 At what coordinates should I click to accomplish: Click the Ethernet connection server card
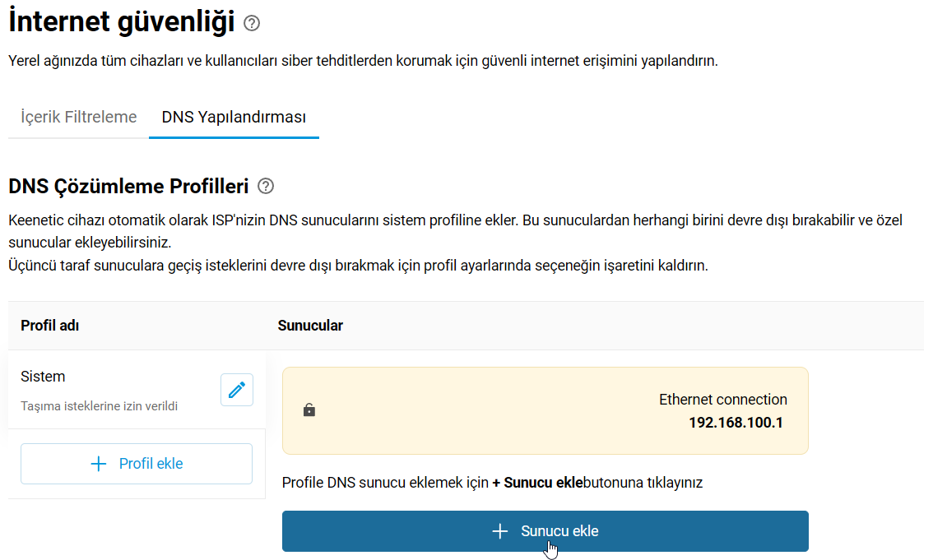point(545,411)
